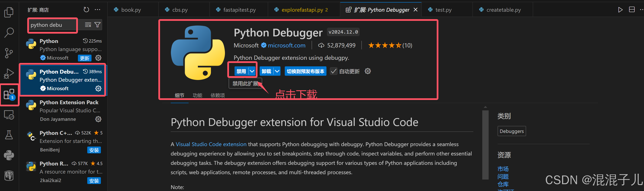The image size is (644, 191).
Task: Open the Testing flask icon
Action: point(9,135)
